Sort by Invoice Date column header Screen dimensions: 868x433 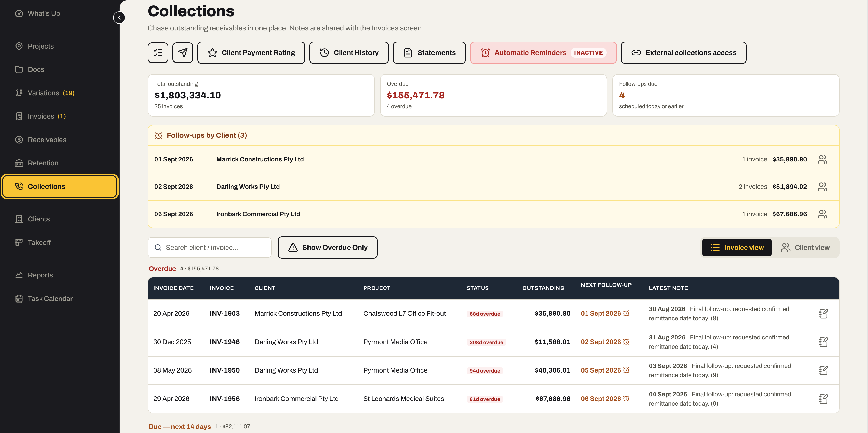[173, 288]
